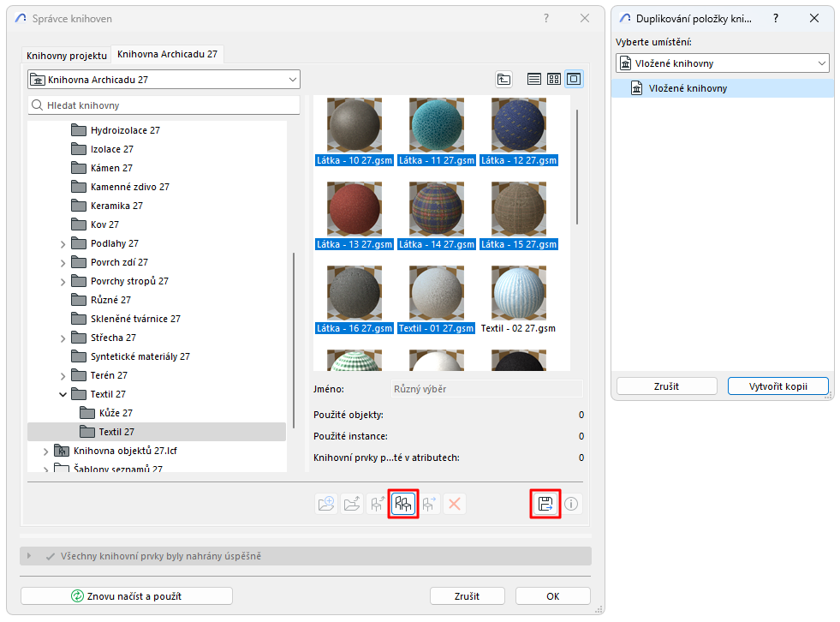The image size is (840, 622).
Task: Click the magnifier search icon
Action: (37, 105)
